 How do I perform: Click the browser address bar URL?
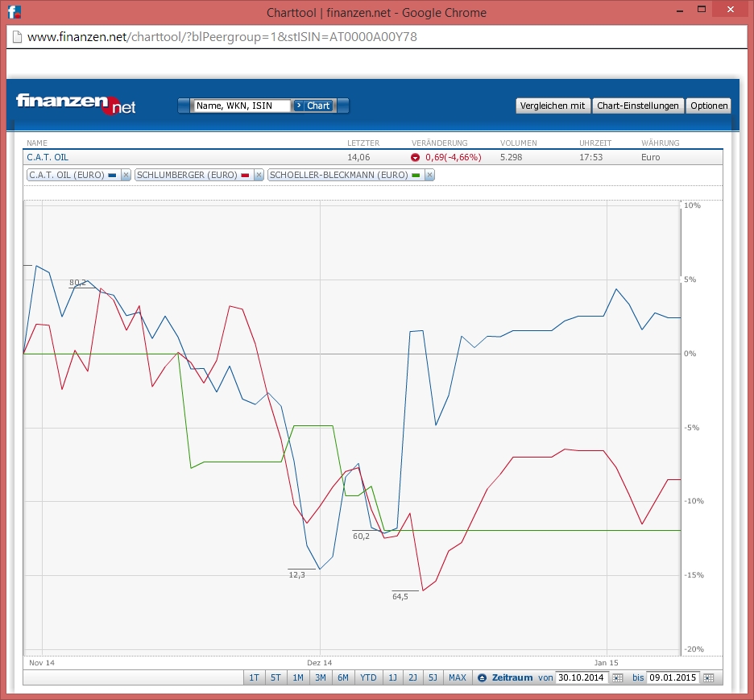tap(222, 37)
